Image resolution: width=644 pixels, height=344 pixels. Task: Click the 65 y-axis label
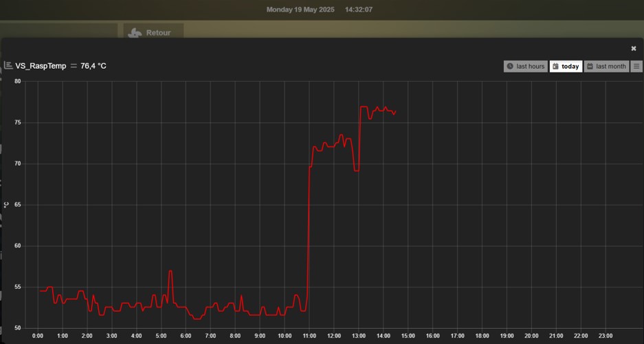18,204
